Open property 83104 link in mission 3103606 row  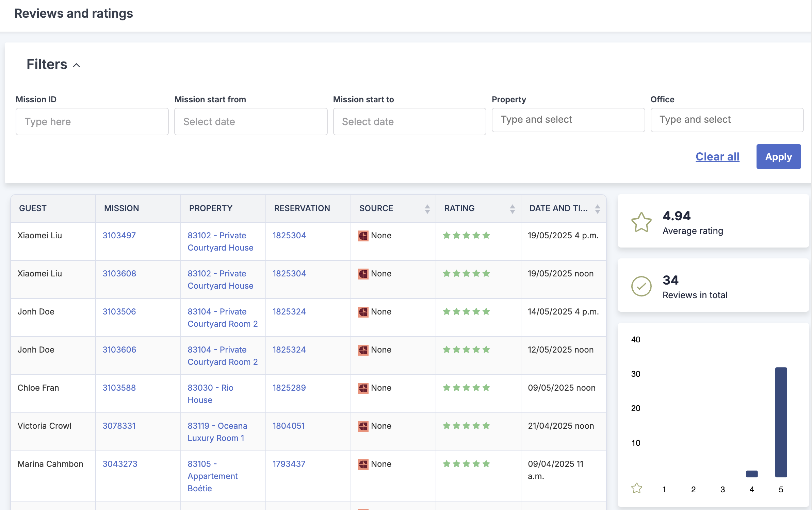tap(223, 356)
